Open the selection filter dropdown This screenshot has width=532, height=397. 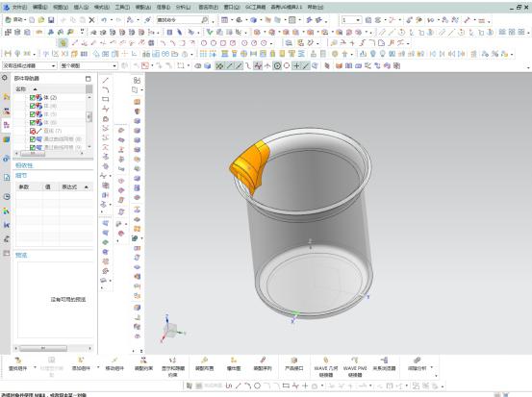coord(30,65)
